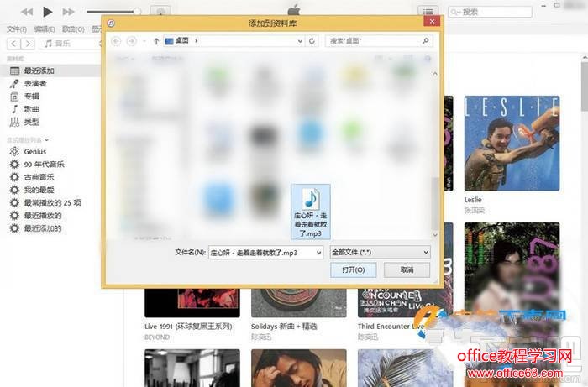This screenshot has height=387, width=588.
Task: Open the 文件(F) menu
Action: click(17, 29)
